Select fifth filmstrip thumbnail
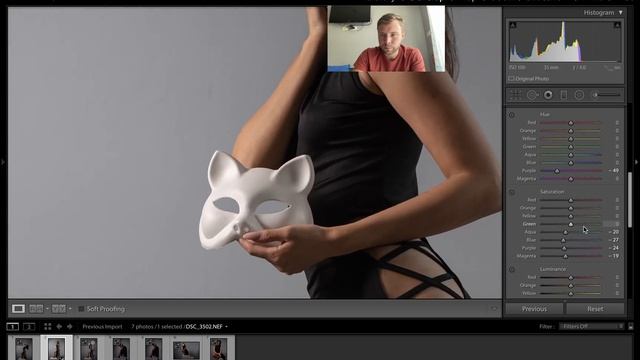This screenshot has height=360, width=640. (153, 349)
